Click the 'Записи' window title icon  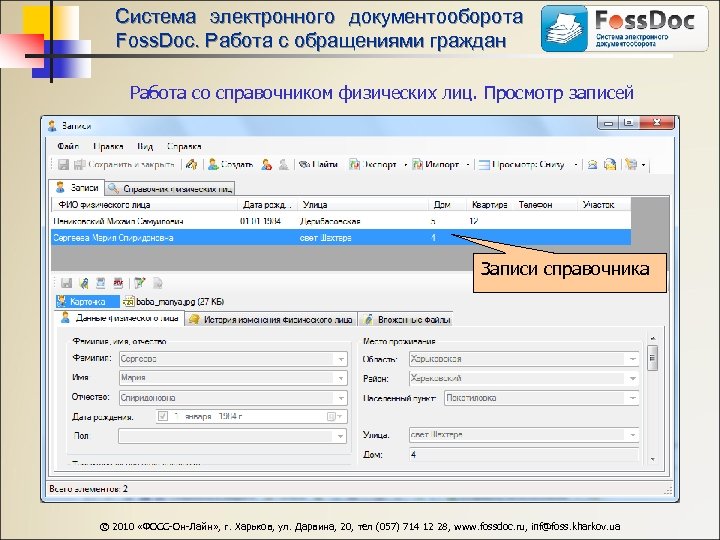[52, 126]
